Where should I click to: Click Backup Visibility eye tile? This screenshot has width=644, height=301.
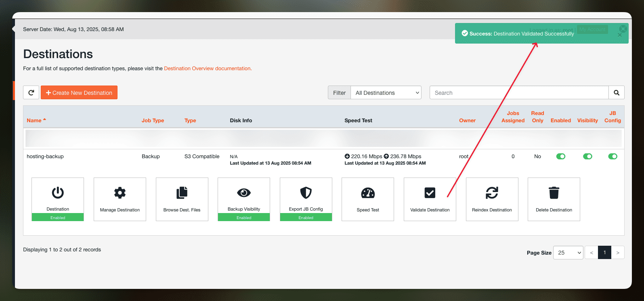point(244,199)
